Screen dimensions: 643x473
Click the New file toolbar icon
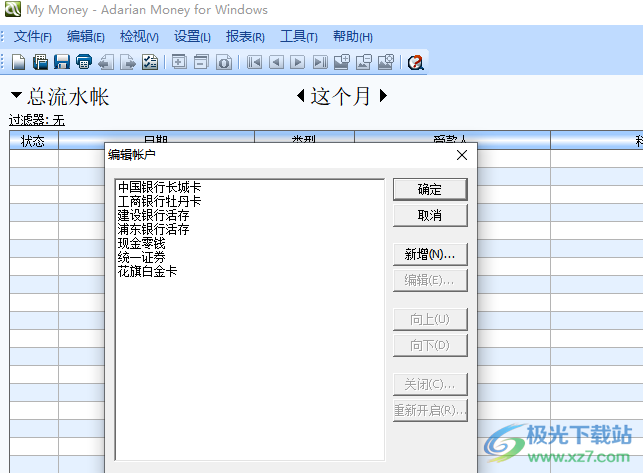click(x=18, y=62)
